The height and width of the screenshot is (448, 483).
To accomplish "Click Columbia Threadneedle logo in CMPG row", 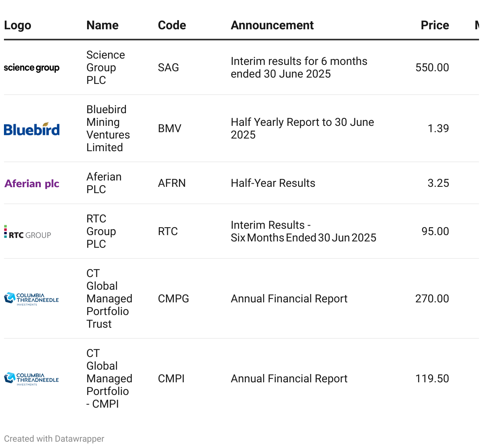I will (31, 299).
